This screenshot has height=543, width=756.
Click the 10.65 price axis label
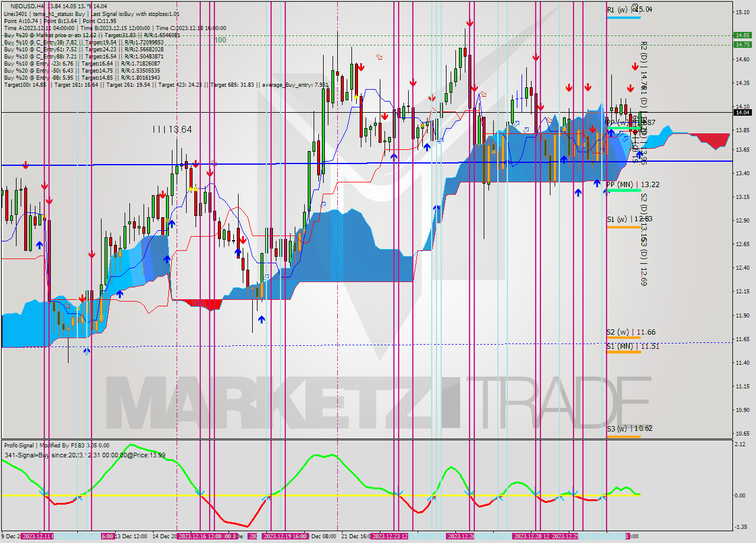click(742, 433)
